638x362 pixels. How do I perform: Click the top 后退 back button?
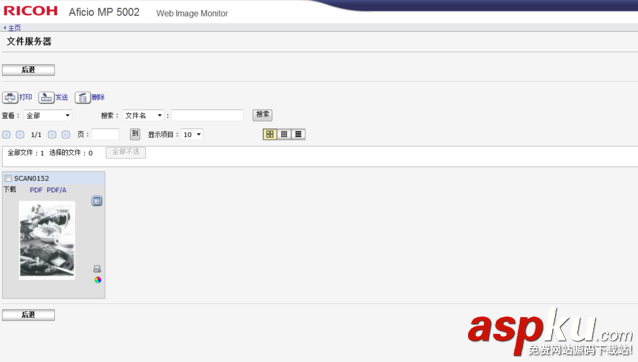point(28,70)
